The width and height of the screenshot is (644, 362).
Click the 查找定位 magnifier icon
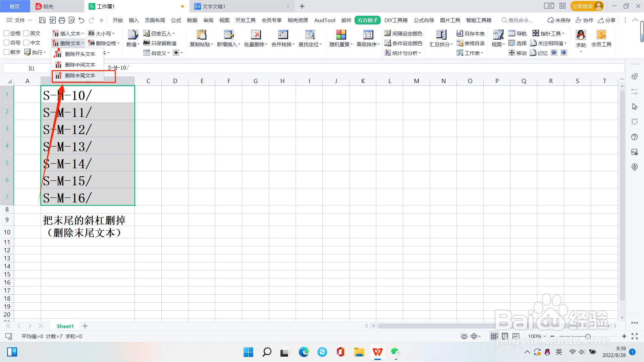click(x=310, y=35)
